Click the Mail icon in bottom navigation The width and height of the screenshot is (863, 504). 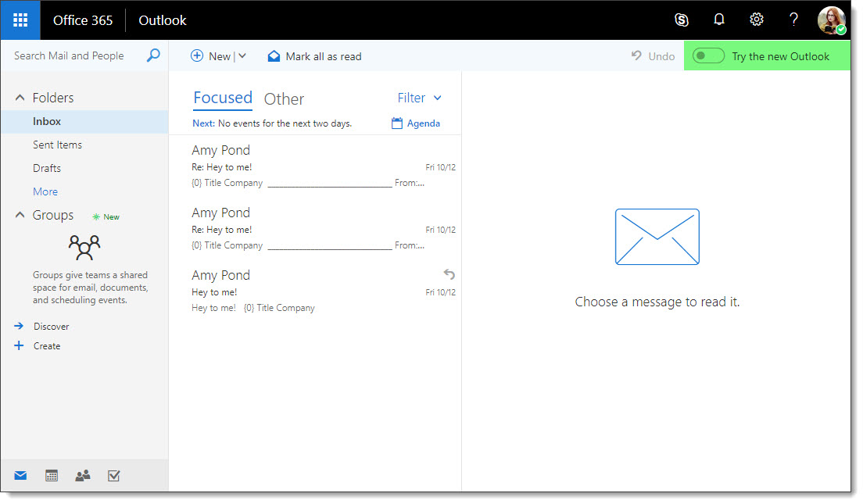point(20,475)
